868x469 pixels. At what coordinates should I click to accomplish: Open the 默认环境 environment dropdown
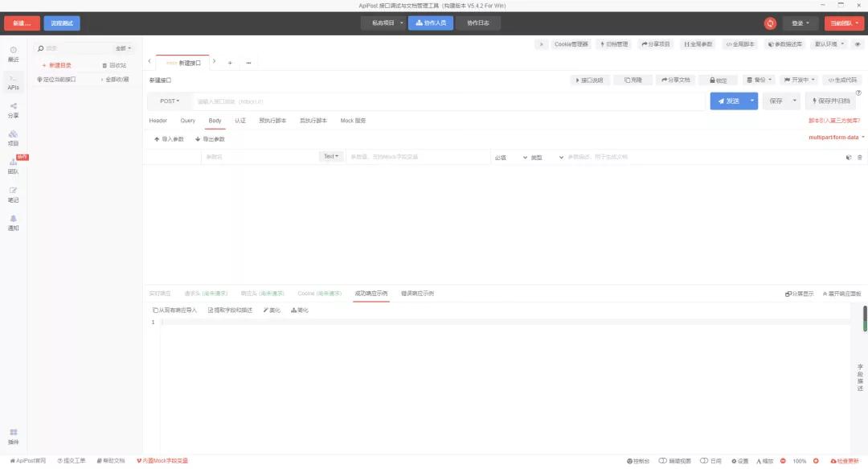click(x=829, y=44)
